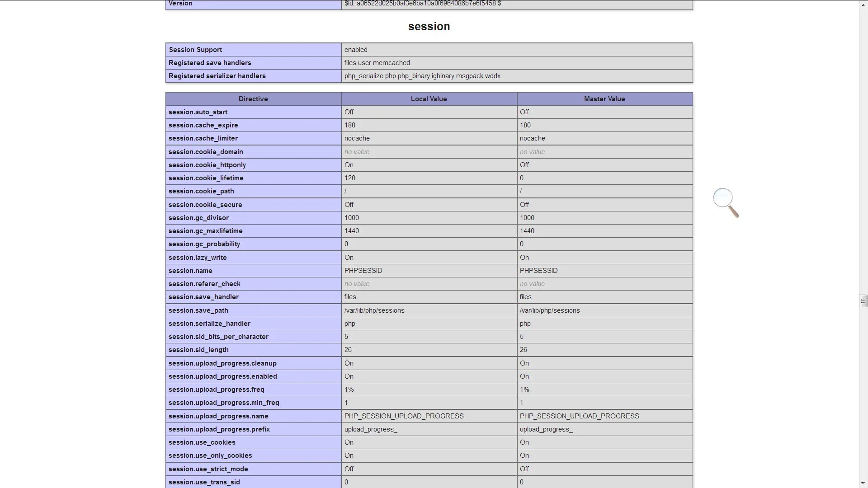Click 'files user memcached' value

click(x=377, y=63)
